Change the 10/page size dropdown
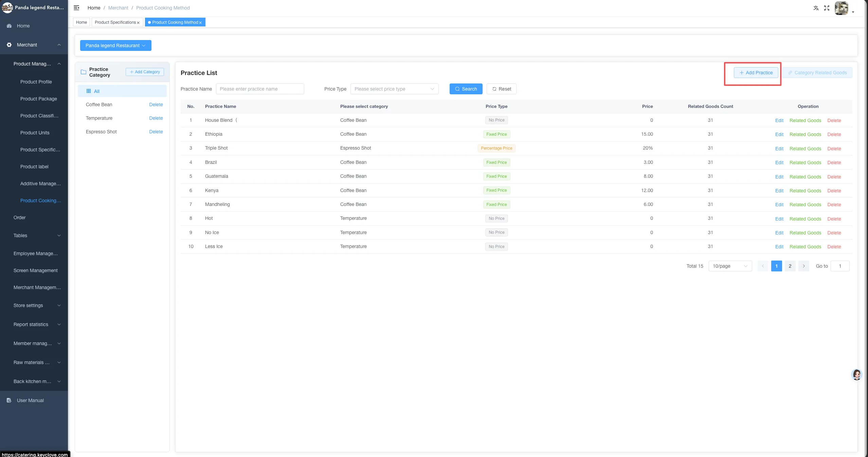Image resolution: width=868 pixels, height=457 pixels. click(x=730, y=266)
